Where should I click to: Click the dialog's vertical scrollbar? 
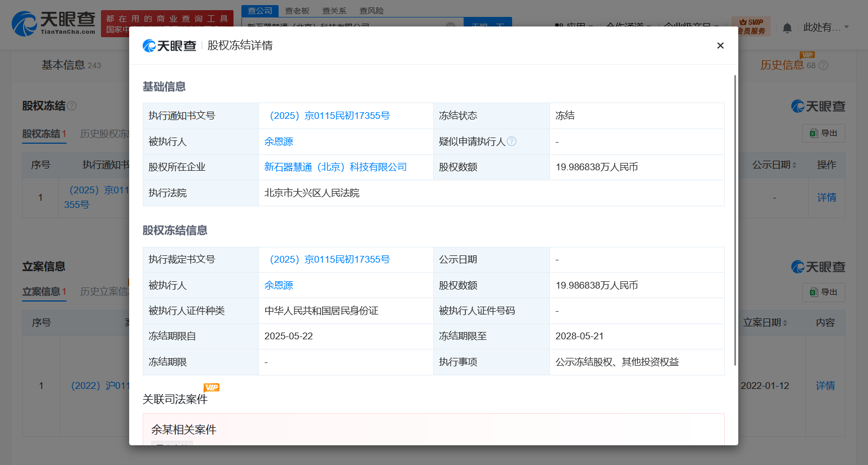[x=735, y=220]
